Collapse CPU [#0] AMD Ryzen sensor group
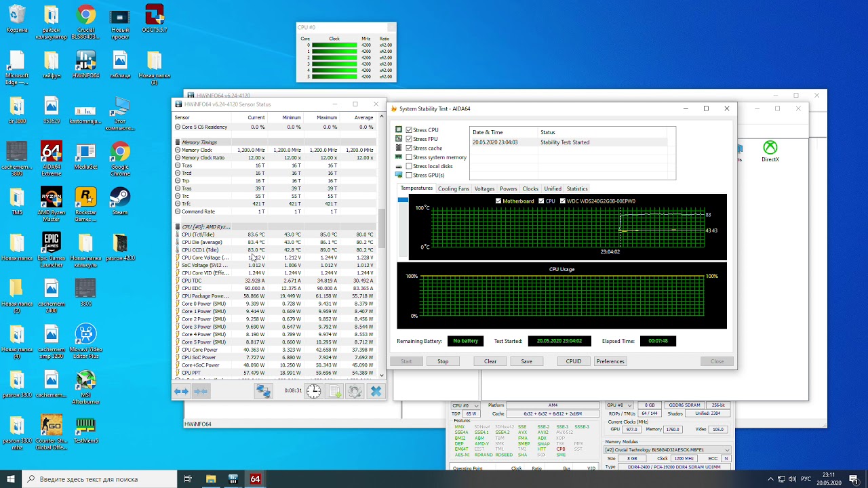This screenshot has height=488, width=868. click(x=178, y=227)
